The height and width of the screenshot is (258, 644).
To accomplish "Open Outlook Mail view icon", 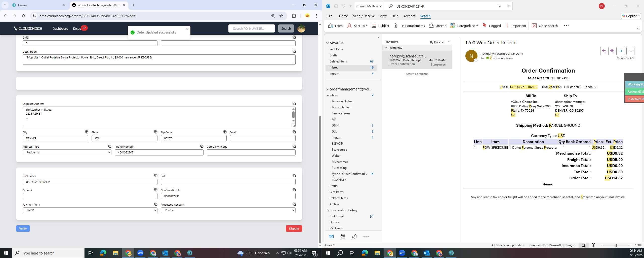I will click(331, 236).
